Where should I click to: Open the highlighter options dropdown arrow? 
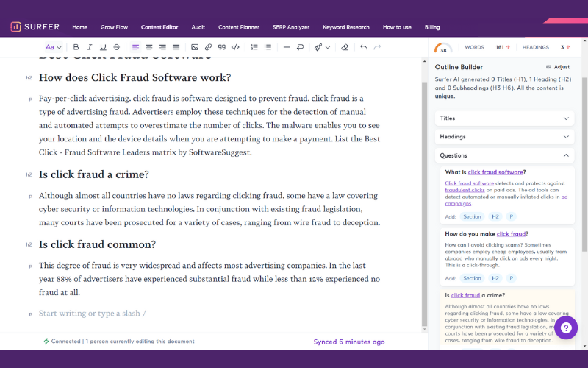[328, 47]
